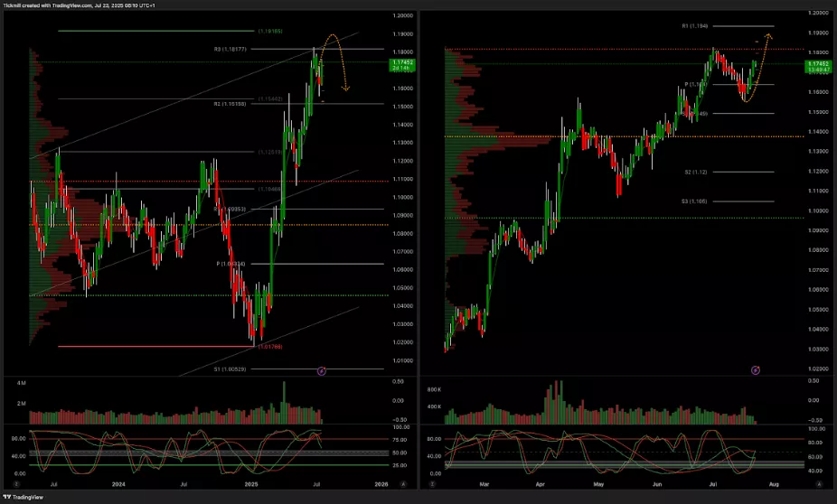Click the timezone icon left of left chart's time axis
Image resolution: width=837 pixels, height=504 pixels.
[x=31, y=484]
